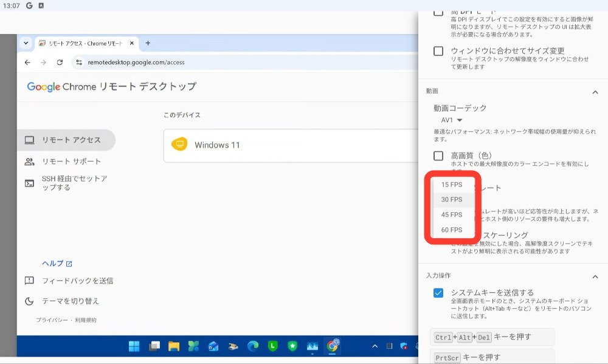Click the tablet icon in system tray

[389, 346]
